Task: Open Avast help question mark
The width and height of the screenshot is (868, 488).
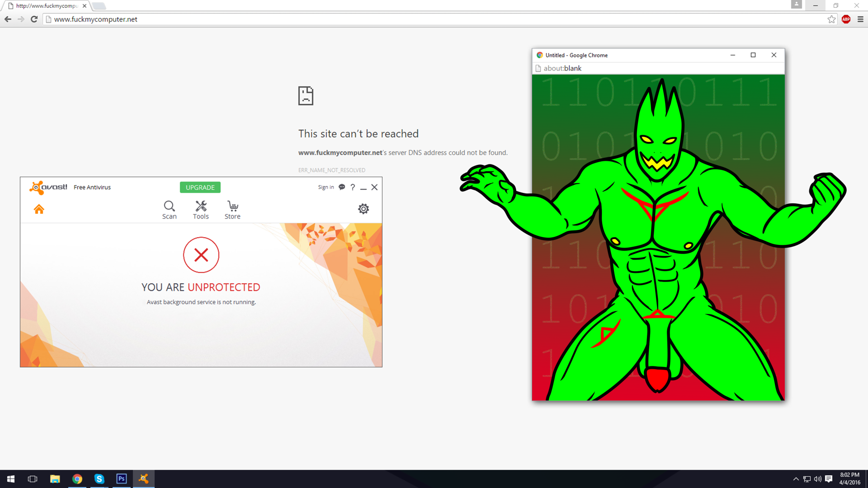Action: [x=353, y=187]
